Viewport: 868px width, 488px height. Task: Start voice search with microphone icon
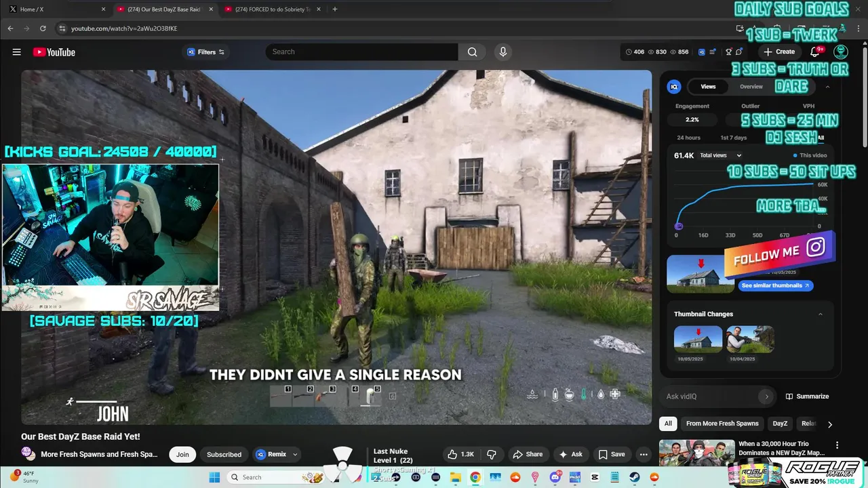pos(502,52)
